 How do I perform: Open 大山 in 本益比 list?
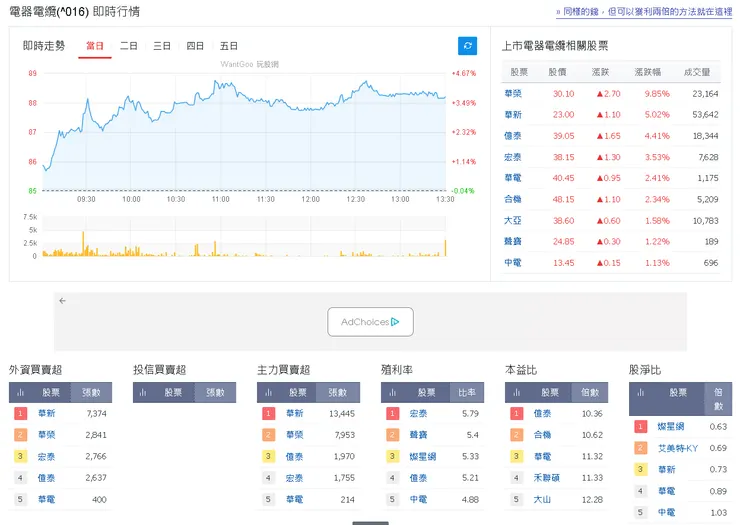tap(542, 499)
